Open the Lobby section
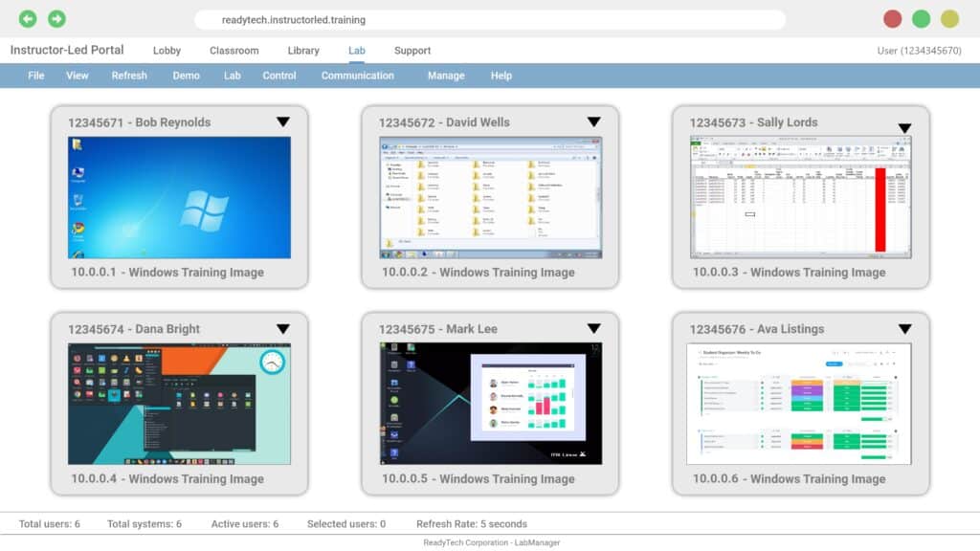This screenshot has height=551, width=980. [x=167, y=51]
